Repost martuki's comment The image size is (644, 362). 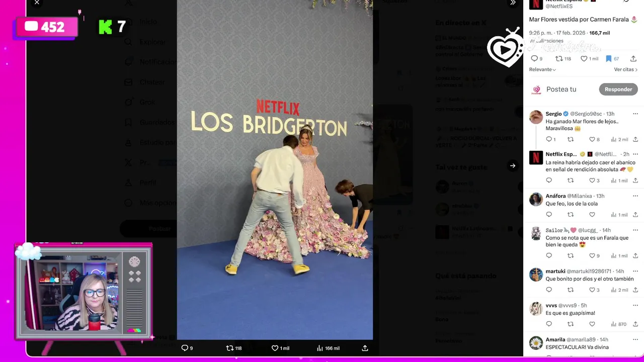coord(571,290)
